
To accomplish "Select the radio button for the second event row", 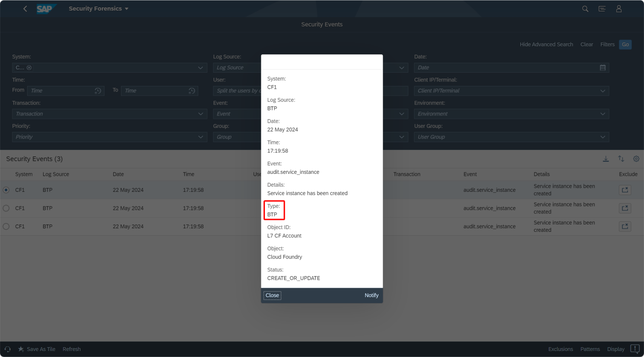I will 6,208.
